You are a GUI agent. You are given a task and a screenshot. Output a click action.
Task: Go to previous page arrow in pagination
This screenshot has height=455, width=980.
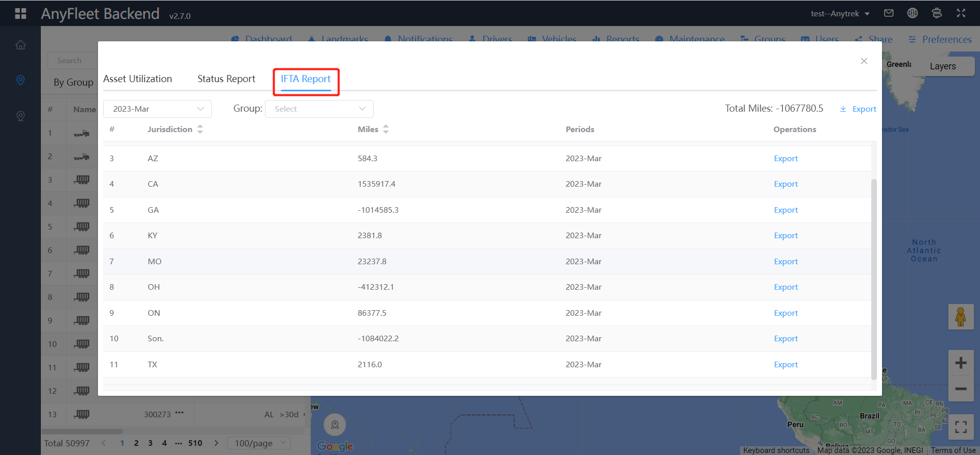pyautogui.click(x=104, y=443)
